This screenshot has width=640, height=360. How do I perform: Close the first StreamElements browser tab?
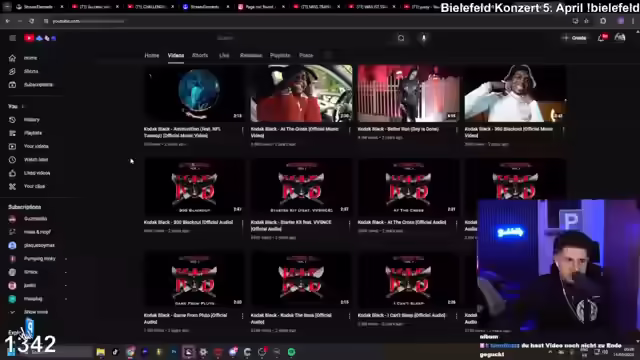pyautogui.click(x=62, y=7)
